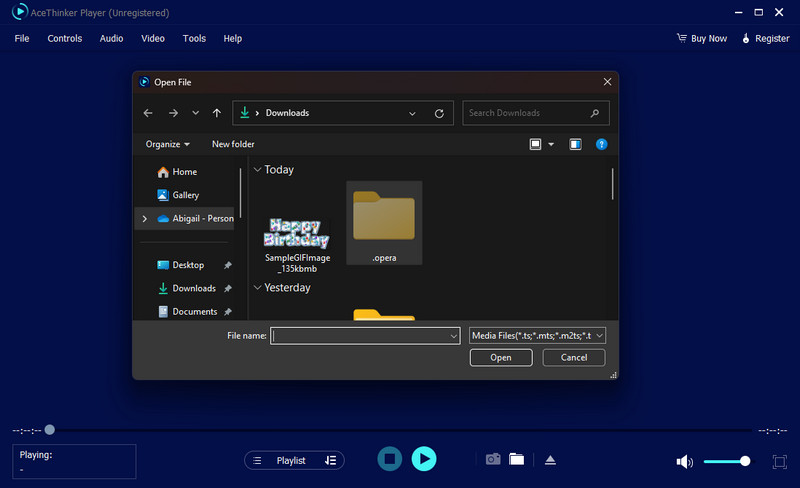This screenshot has height=488, width=800.
Task: Click pin icon next to Downloads
Action: [x=228, y=288]
